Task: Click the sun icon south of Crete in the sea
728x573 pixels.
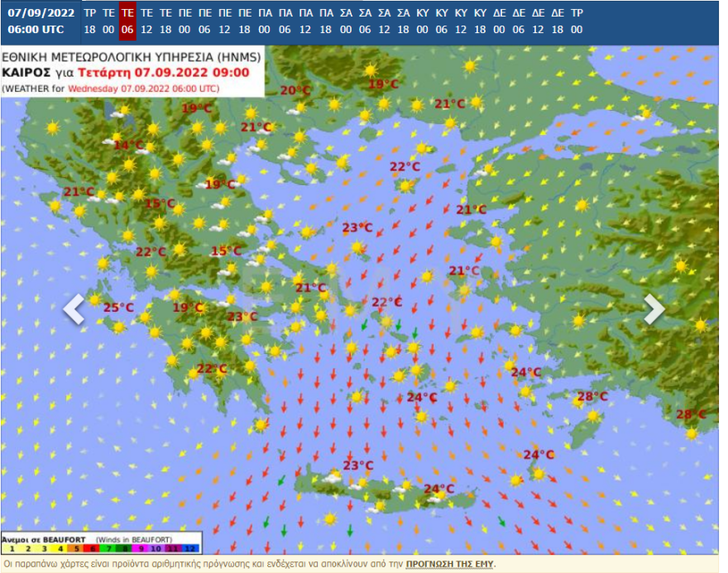Action: click(x=330, y=519)
